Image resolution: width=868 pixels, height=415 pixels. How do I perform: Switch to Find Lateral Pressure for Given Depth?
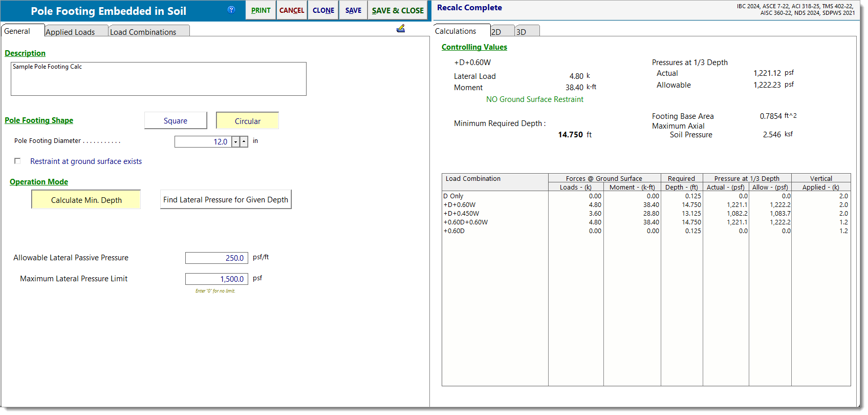[x=225, y=200]
